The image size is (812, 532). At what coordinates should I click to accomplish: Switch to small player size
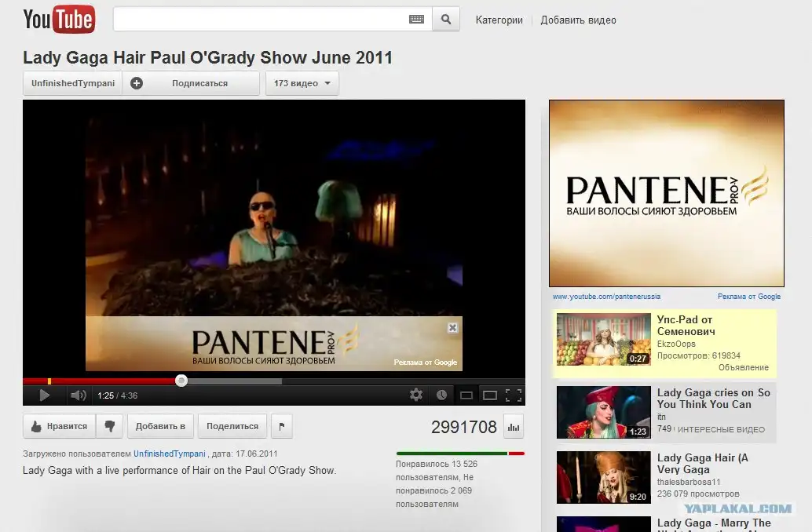[x=466, y=395]
